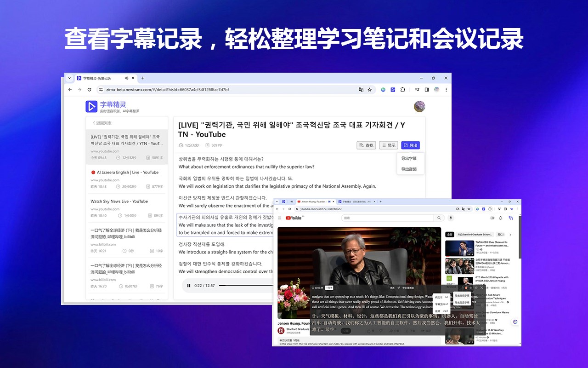Screen dimensions: 588x368
Task: Bookmark the zimu-beta page with star icon
Action: [369, 89]
